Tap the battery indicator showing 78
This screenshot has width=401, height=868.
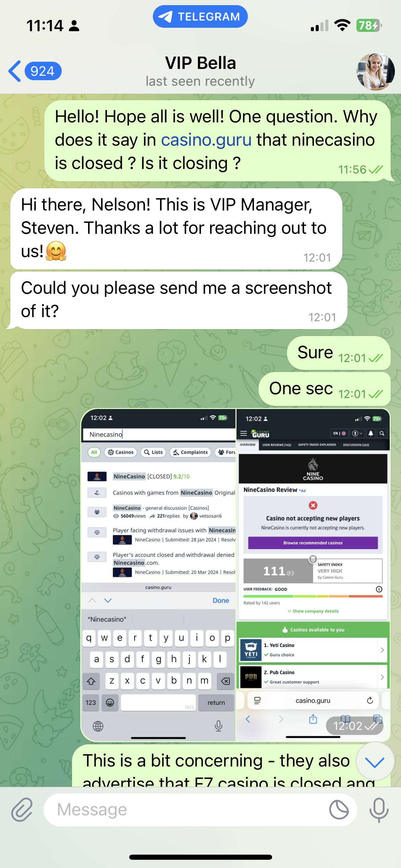click(369, 25)
